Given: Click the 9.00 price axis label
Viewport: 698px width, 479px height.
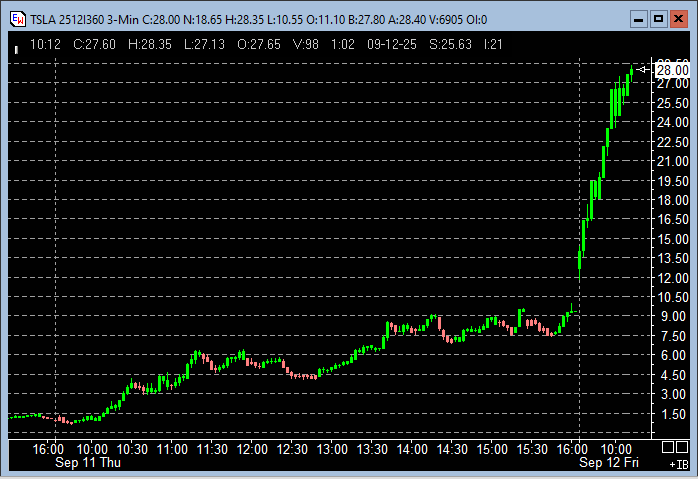Looking at the screenshot, I should (673, 317).
